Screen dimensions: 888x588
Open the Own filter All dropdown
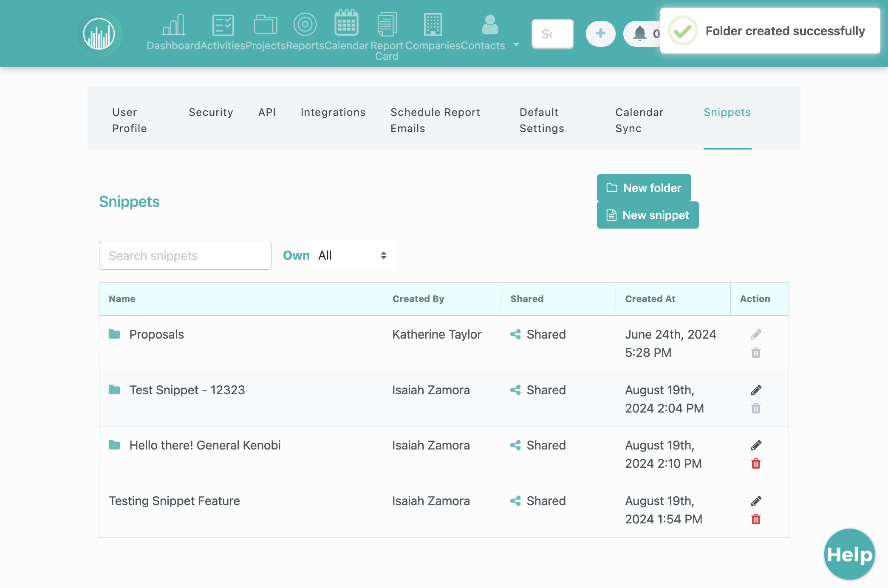point(352,255)
